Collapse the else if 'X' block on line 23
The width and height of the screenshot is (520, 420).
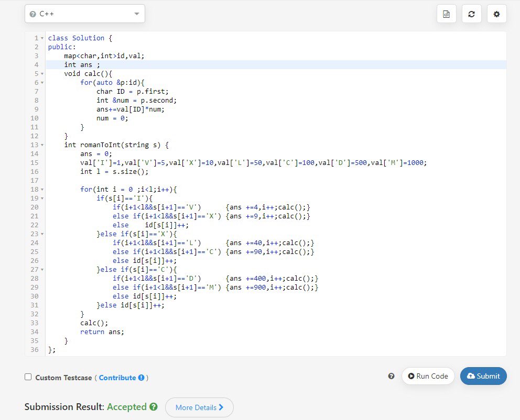tap(42, 234)
